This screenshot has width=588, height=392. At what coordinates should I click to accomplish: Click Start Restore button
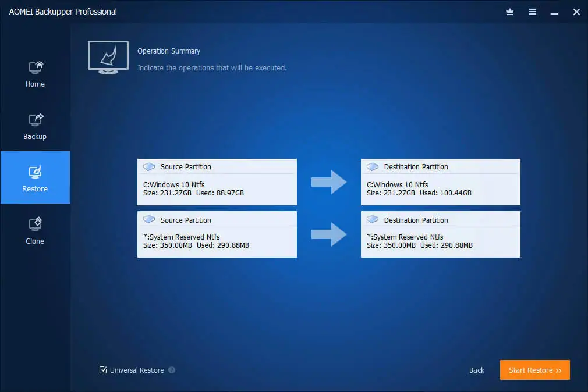click(x=535, y=370)
